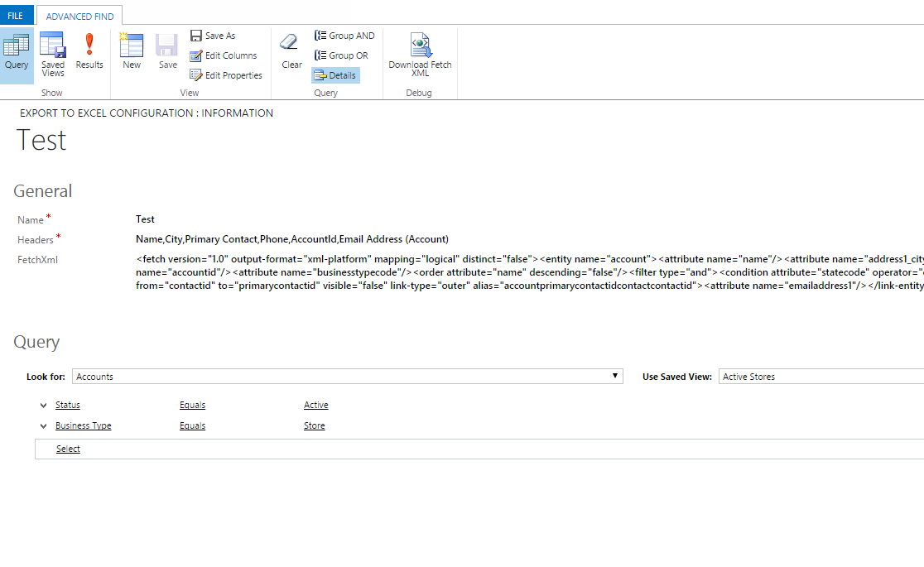This screenshot has height=567, width=924.
Task: Click the Equals operator for Status
Action: [192, 405]
